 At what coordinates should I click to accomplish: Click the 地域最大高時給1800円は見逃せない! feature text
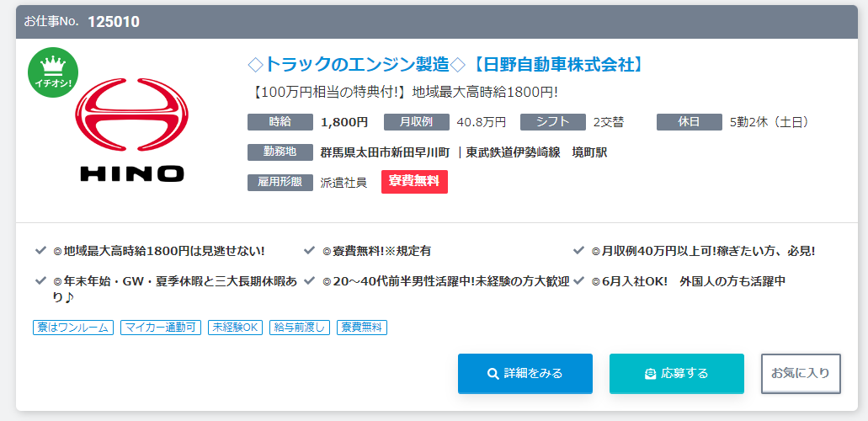pyautogui.click(x=159, y=251)
